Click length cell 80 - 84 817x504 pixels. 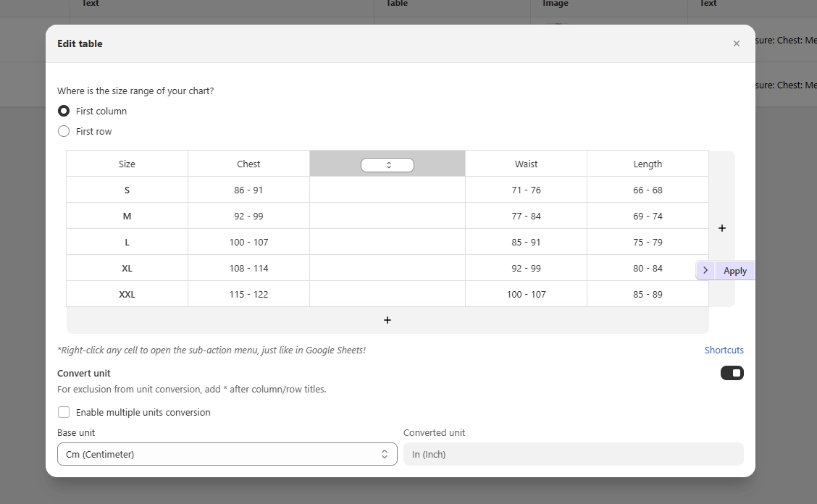[648, 268]
